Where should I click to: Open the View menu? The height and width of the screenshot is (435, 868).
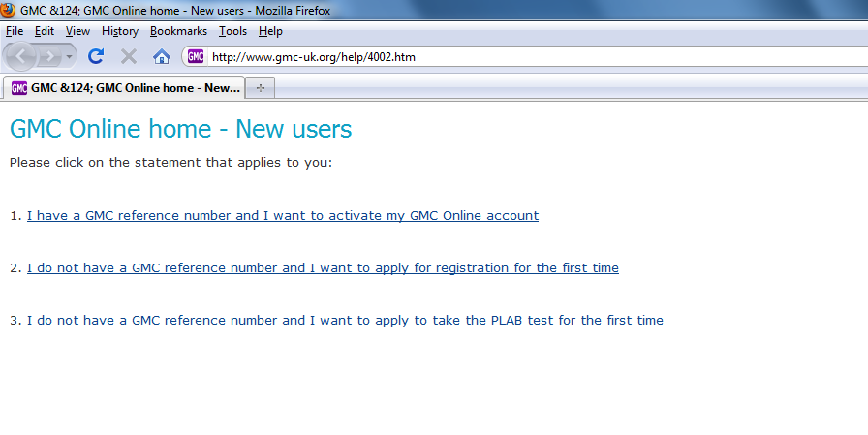coord(77,31)
